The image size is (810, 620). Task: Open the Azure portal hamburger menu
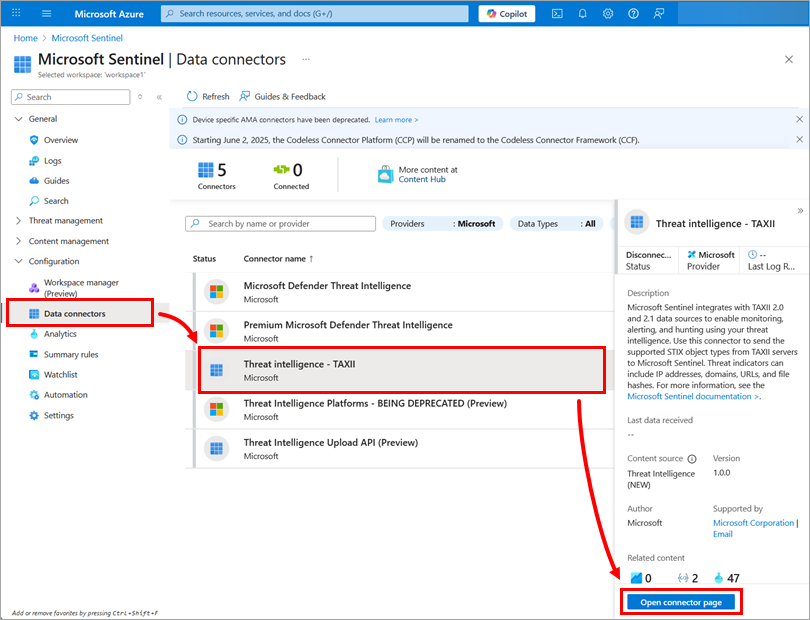(46, 14)
